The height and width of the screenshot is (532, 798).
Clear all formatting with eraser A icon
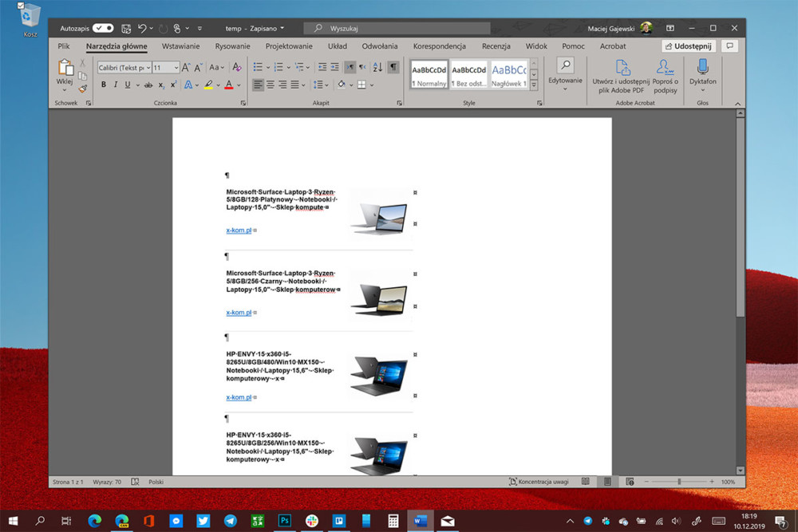click(237, 67)
